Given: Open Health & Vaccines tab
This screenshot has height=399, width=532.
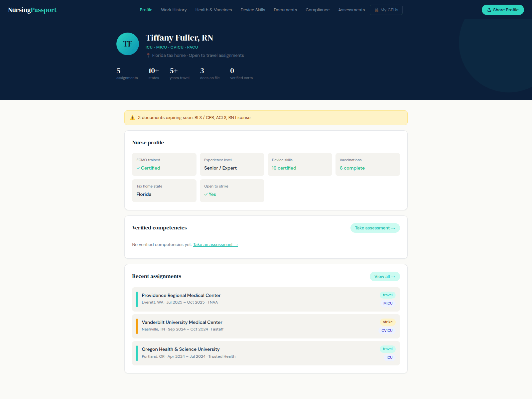Looking at the screenshot, I should pos(214,10).
